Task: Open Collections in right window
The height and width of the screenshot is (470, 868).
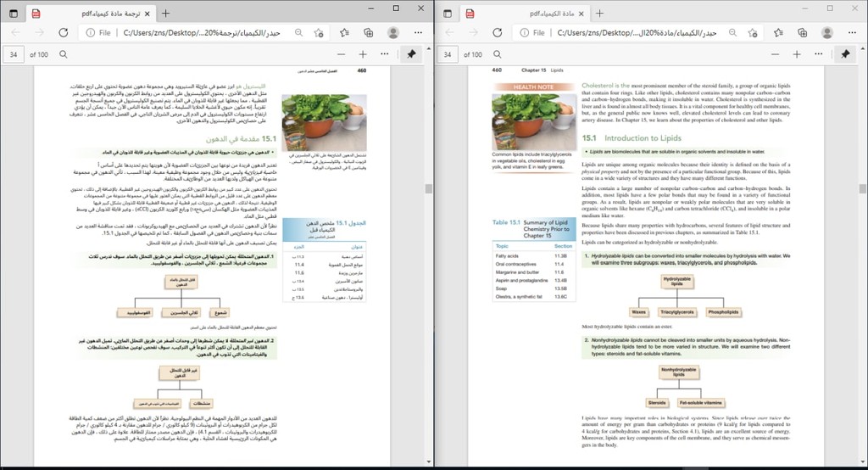Action: (x=802, y=33)
